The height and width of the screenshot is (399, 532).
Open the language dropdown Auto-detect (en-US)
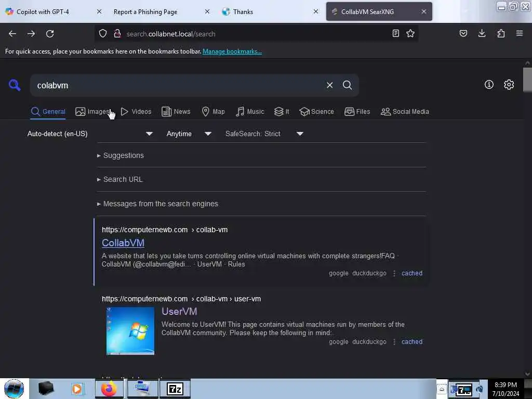click(x=90, y=134)
